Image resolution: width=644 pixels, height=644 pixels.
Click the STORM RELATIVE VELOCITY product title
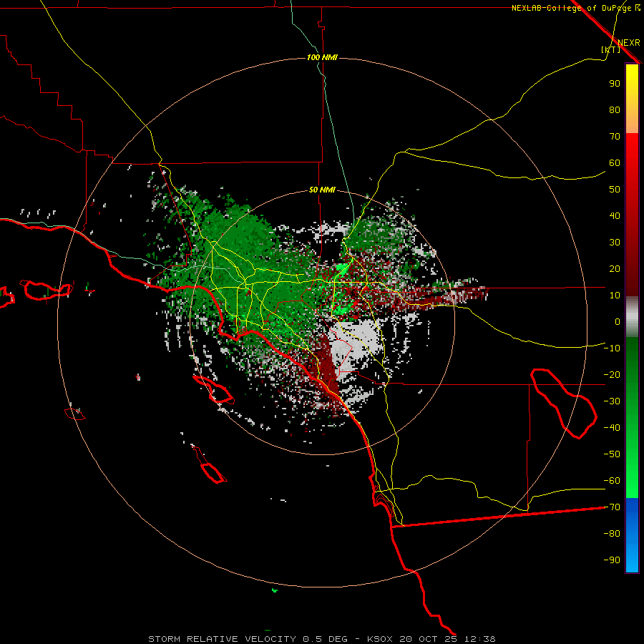coord(222,639)
